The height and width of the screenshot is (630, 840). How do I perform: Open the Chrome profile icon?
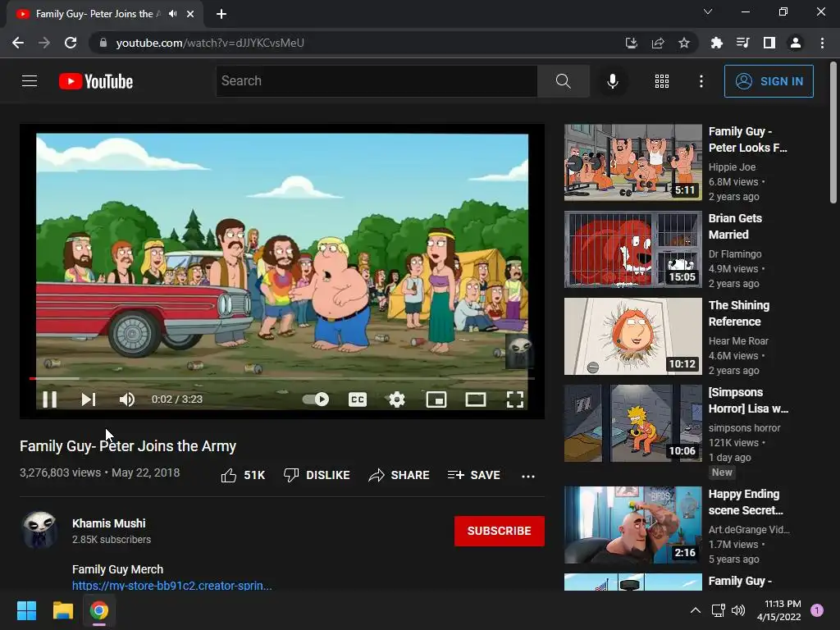tap(796, 43)
